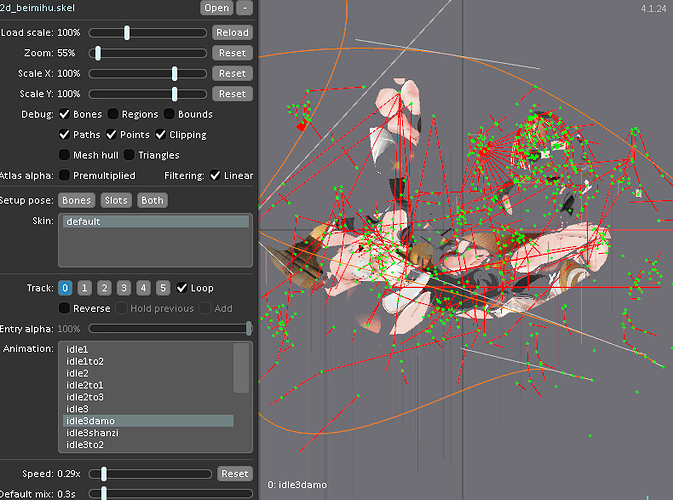Screen dimensions: 673x500
Task: Click the Add checkbox
Action: click(206, 309)
